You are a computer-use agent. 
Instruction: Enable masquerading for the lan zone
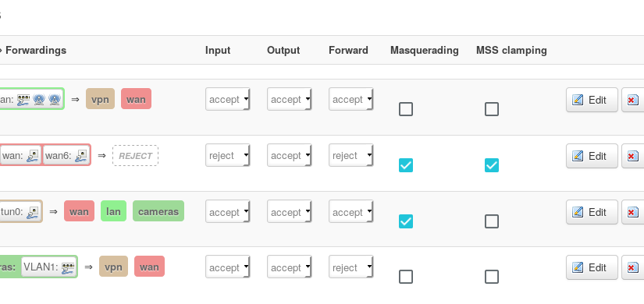point(406,109)
